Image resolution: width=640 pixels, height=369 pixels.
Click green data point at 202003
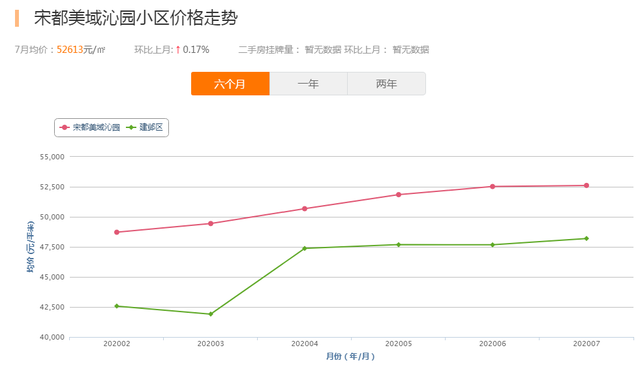click(211, 314)
